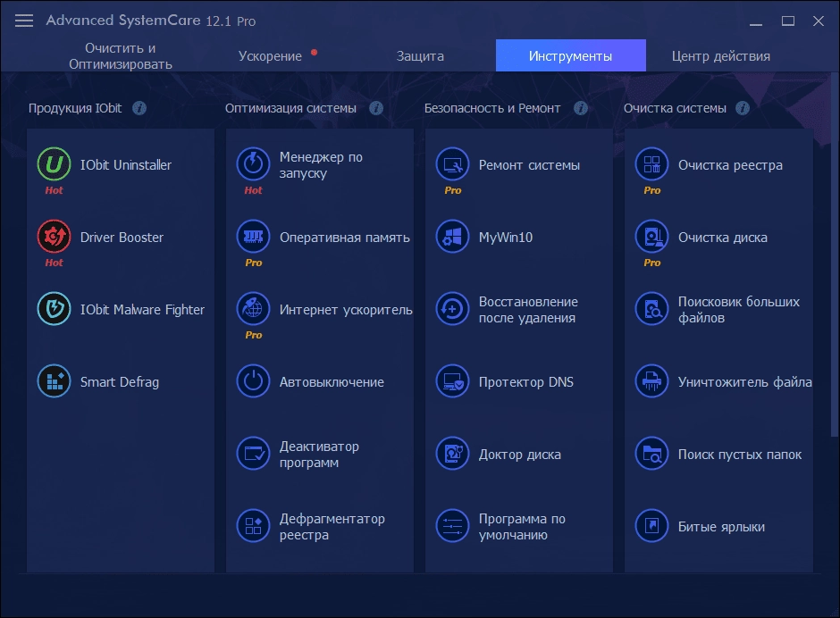Open Восстановление после удаления icon
Image resolution: width=840 pixels, height=618 pixels.
(x=453, y=308)
